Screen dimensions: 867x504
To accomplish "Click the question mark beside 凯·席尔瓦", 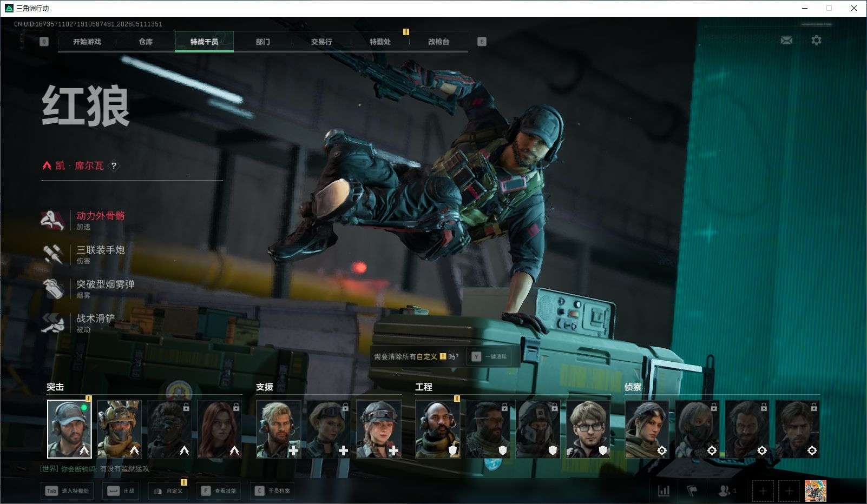I will tap(114, 166).
